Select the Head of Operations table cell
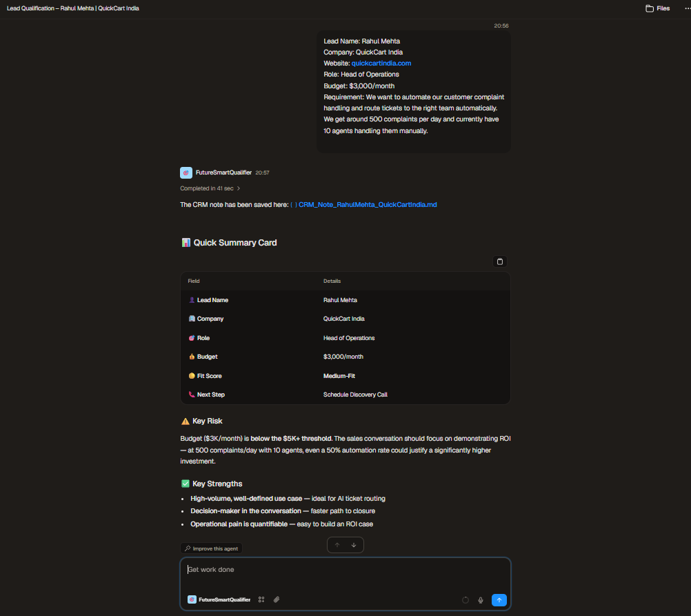The width and height of the screenshot is (691, 616). point(349,338)
